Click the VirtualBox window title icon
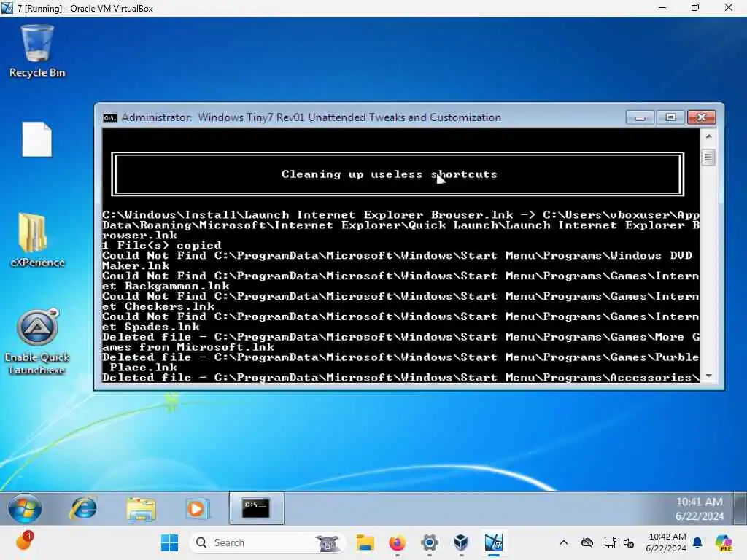 click(7, 8)
